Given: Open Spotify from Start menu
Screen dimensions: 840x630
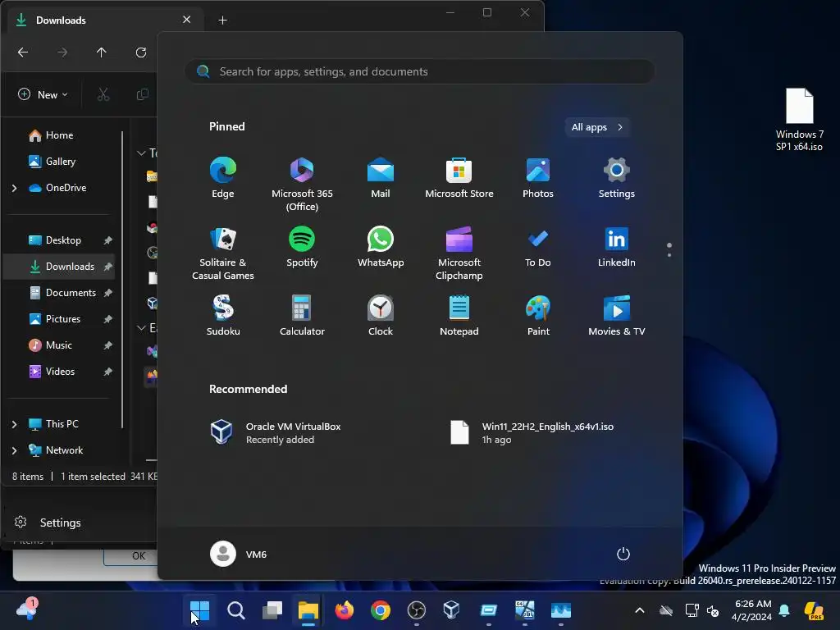Looking at the screenshot, I should [x=302, y=247].
